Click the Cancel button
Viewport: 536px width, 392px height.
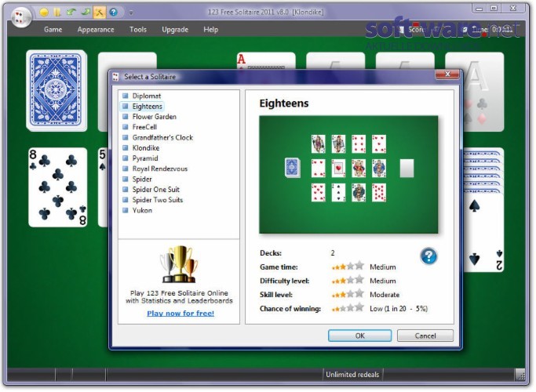(425, 336)
